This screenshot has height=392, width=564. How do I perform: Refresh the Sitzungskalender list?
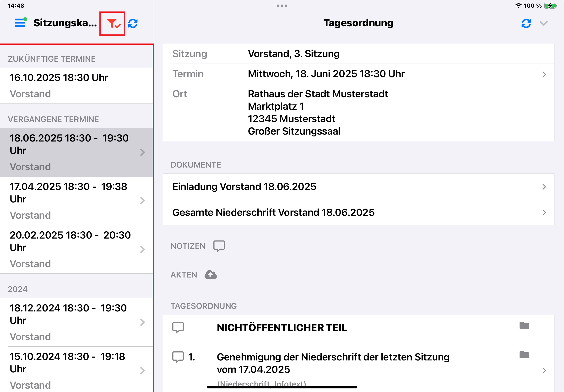tap(133, 24)
